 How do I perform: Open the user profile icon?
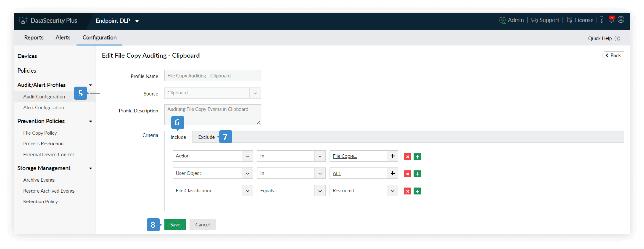[x=621, y=20]
